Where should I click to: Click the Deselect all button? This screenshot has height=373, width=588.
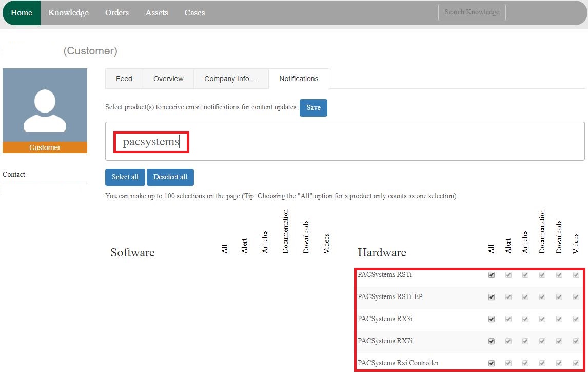tap(170, 177)
